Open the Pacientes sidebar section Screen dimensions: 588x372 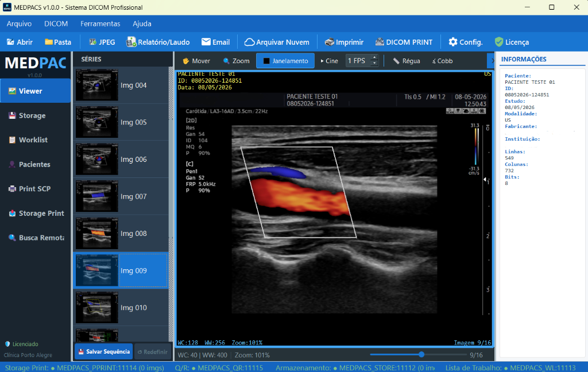(x=35, y=164)
